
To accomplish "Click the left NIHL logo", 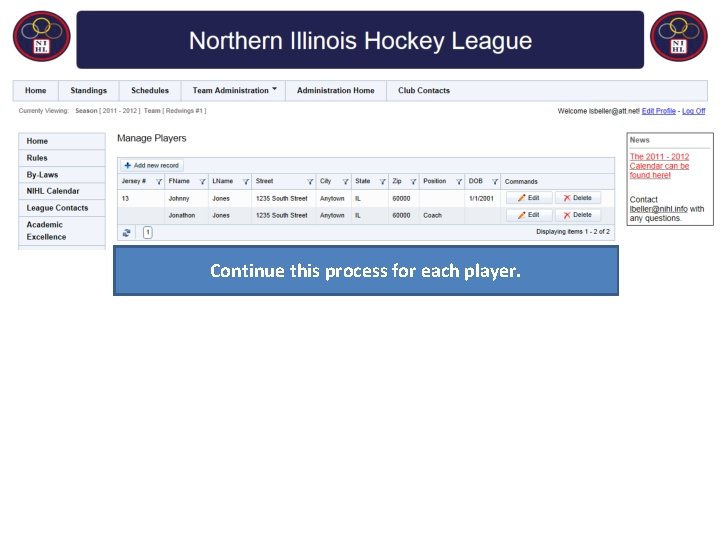I will click(x=41, y=36).
